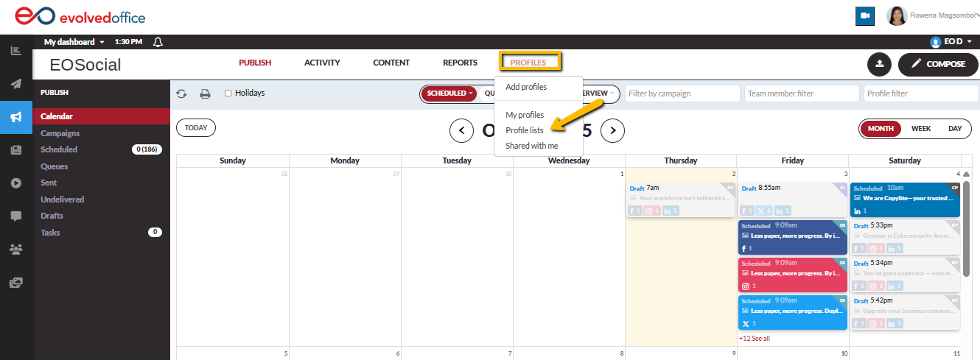Expand the My dashboard dropdown
Image resolution: width=980 pixels, height=360 pixels.
click(74, 42)
